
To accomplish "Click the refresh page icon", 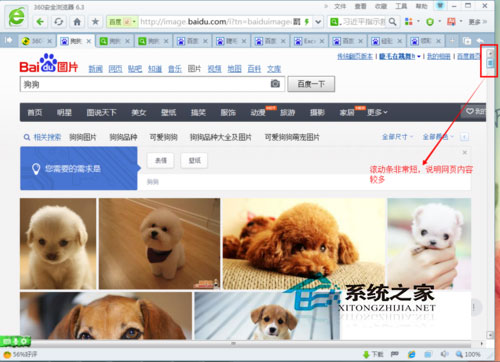I will [59, 22].
